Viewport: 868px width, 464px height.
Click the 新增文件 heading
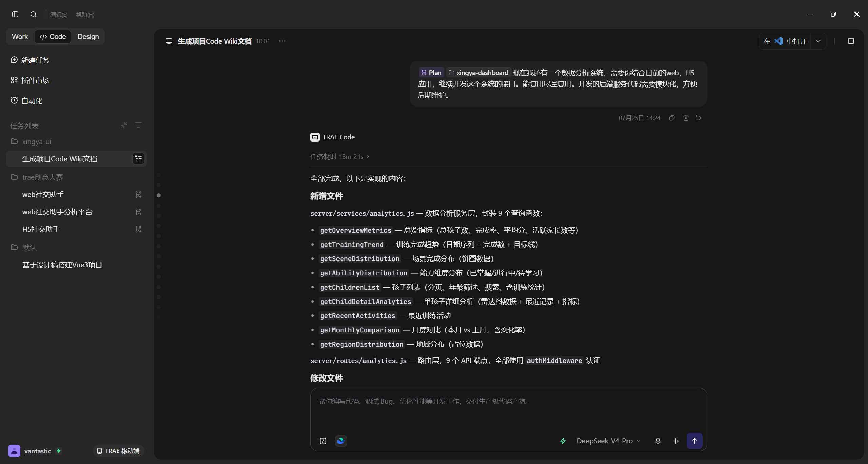(326, 196)
